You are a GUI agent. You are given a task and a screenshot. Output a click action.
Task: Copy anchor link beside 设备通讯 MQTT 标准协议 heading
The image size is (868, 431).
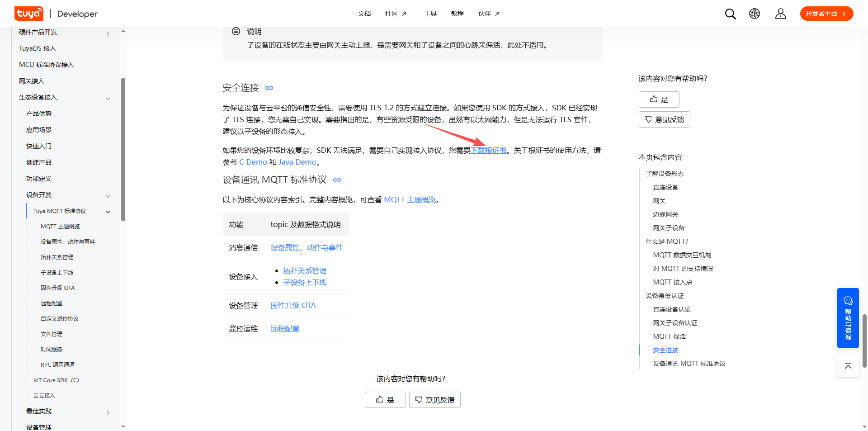(x=337, y=180)
